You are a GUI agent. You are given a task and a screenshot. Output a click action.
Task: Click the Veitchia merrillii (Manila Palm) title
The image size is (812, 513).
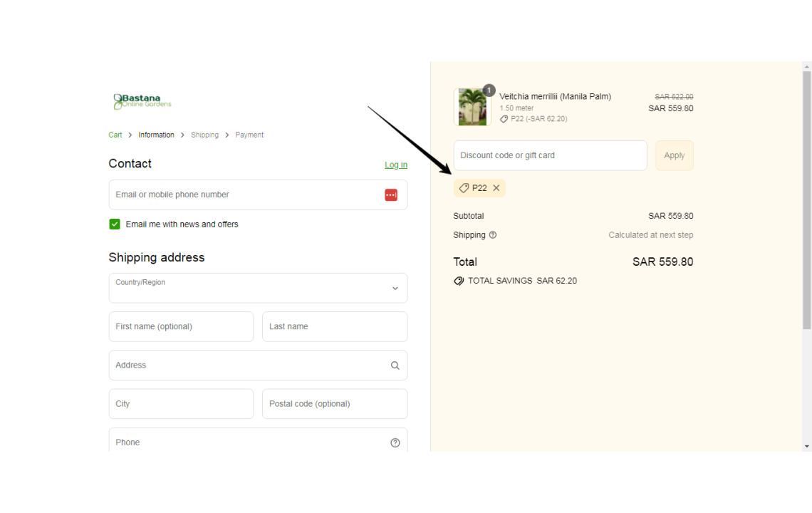pyautogui.click(x=555, y=96)
